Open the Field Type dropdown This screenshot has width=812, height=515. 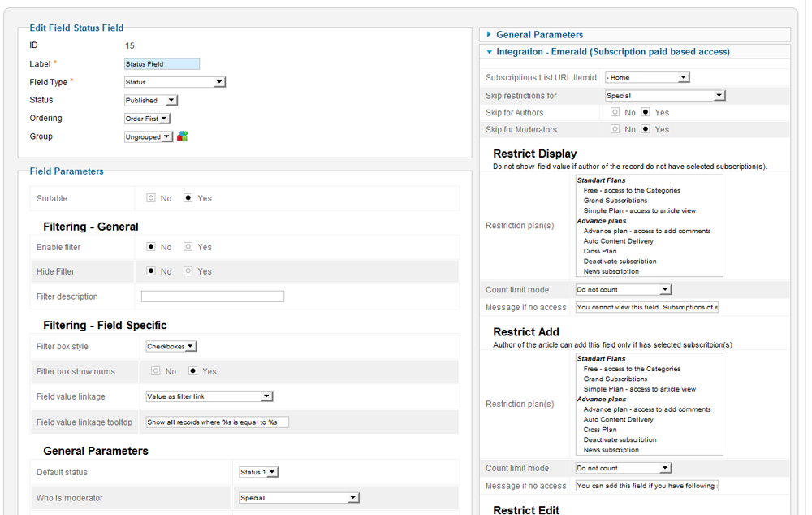pyautogui.click(x=175, y=82)
